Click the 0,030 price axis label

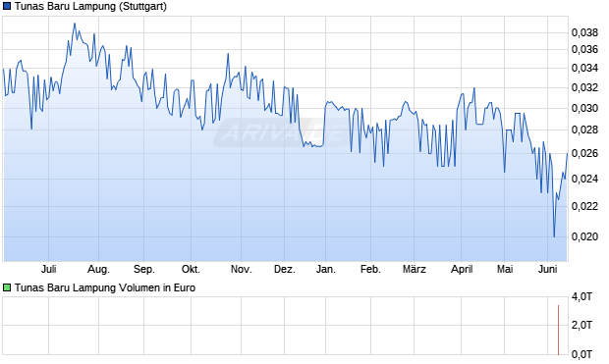click(x=584, y=108)
